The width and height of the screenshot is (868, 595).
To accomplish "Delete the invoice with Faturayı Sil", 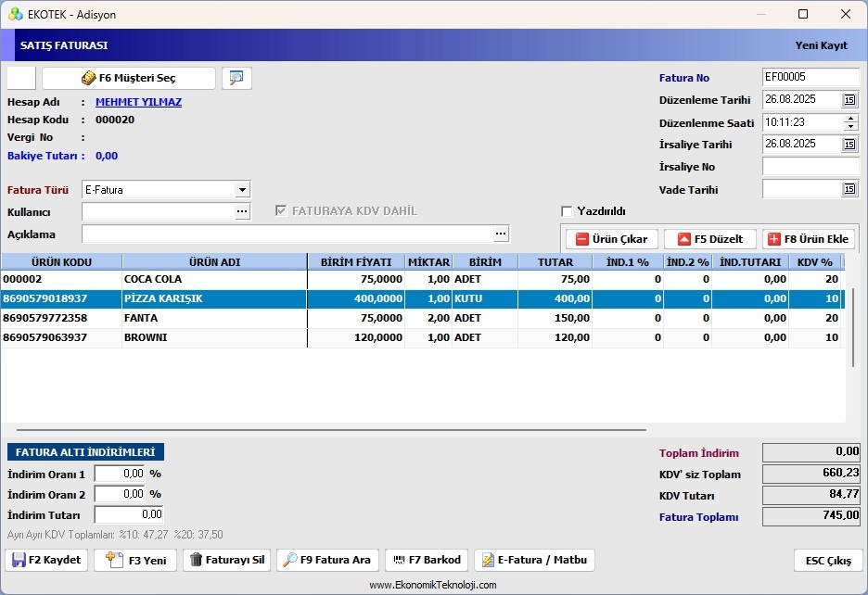I will coord(227,560).
